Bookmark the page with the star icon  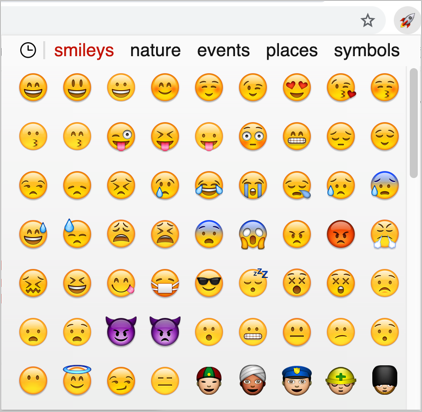coord(368,21)
